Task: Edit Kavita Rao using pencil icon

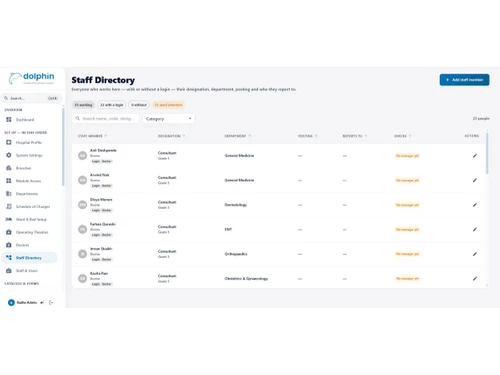Action: (475, 278)
